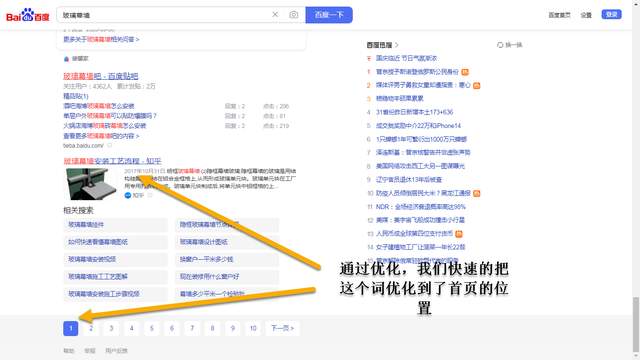This screenshot has height=360, width=640.
Task: Click 热 badge on hot item 10
Action: click(476, 193)
